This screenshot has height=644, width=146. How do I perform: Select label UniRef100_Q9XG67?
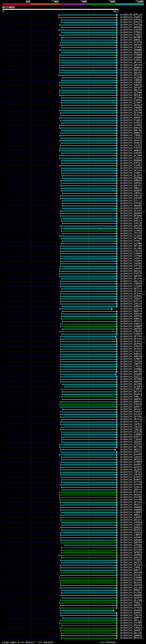(131, 87)
